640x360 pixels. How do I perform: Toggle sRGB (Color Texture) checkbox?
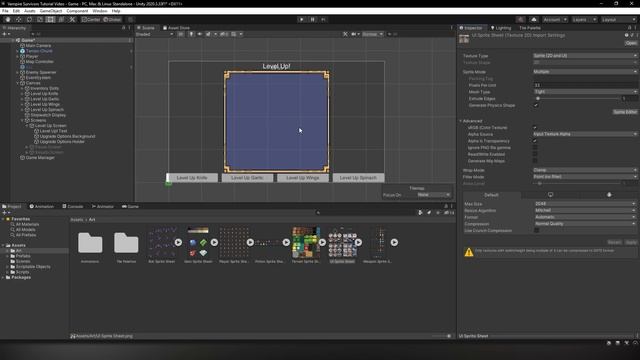(535, 127)
